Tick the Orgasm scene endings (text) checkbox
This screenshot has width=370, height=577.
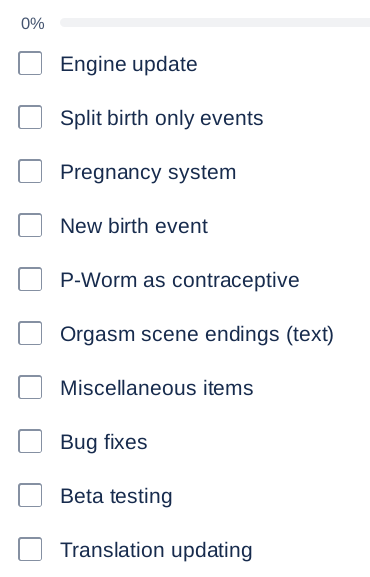pyautogui.click(x=30, y=333)
